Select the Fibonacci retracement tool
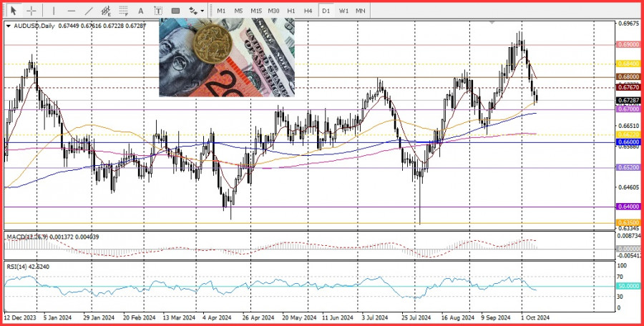Viewport: 644px width, 326px height. [x=123, y=11]
